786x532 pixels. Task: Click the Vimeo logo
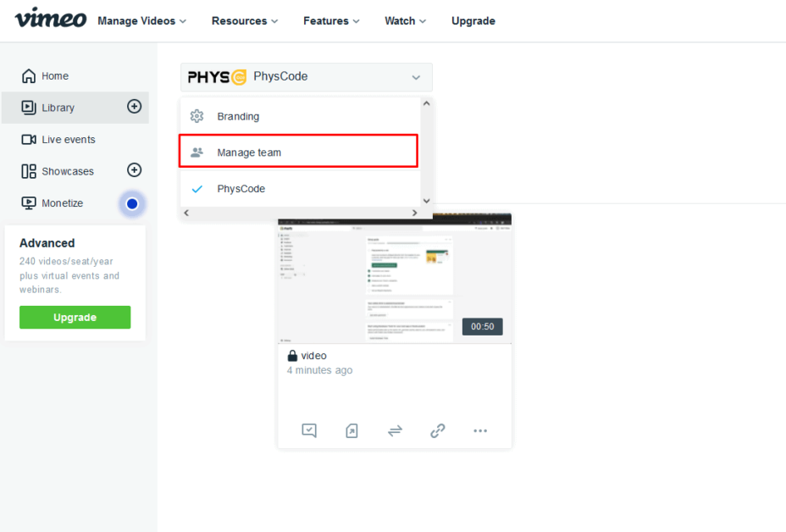coord(51,19)
